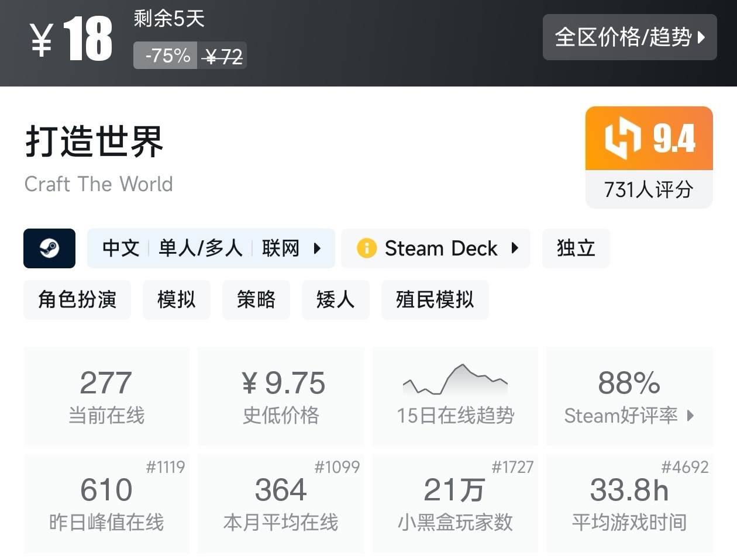Tap the game title 打造世界
The image size is (737, 560).
point(94,141)
